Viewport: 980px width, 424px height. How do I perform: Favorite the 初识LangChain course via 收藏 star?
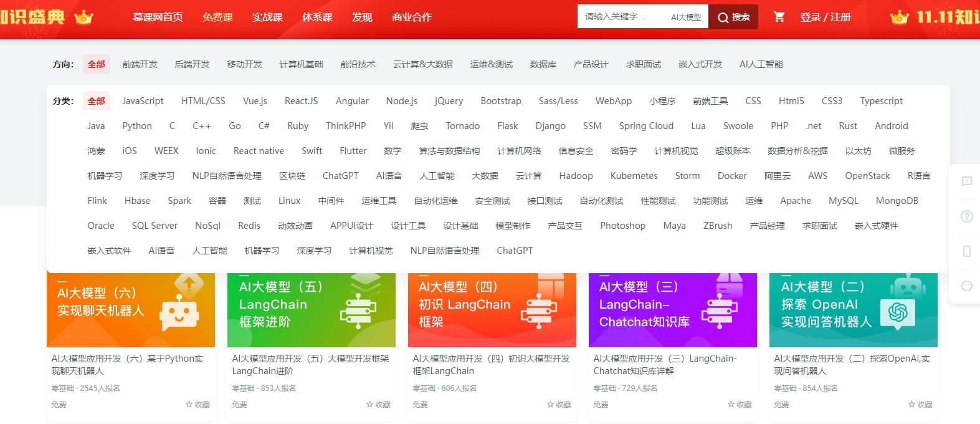pos(559,405)
